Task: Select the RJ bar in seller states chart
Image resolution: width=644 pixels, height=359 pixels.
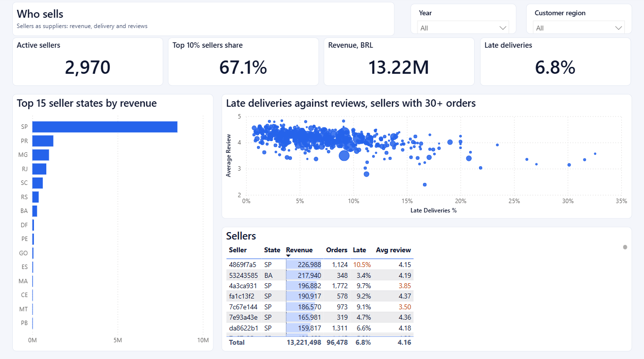Action: pyautogui.click(x=39, y=169)
